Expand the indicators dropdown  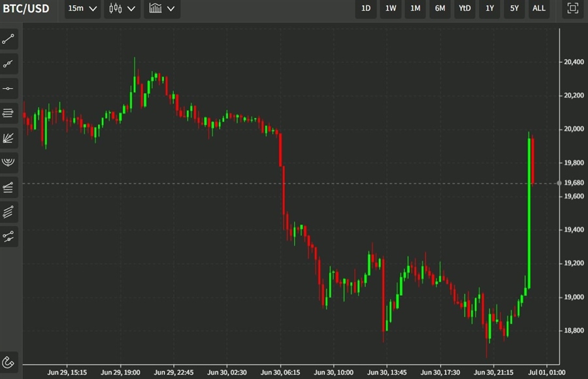pos(162,8)
